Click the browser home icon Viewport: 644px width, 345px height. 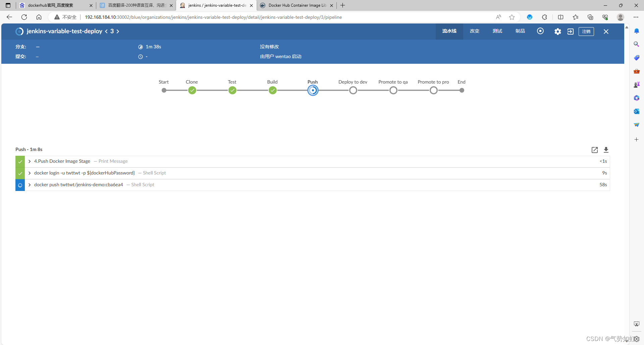click(x=39, y=17)
